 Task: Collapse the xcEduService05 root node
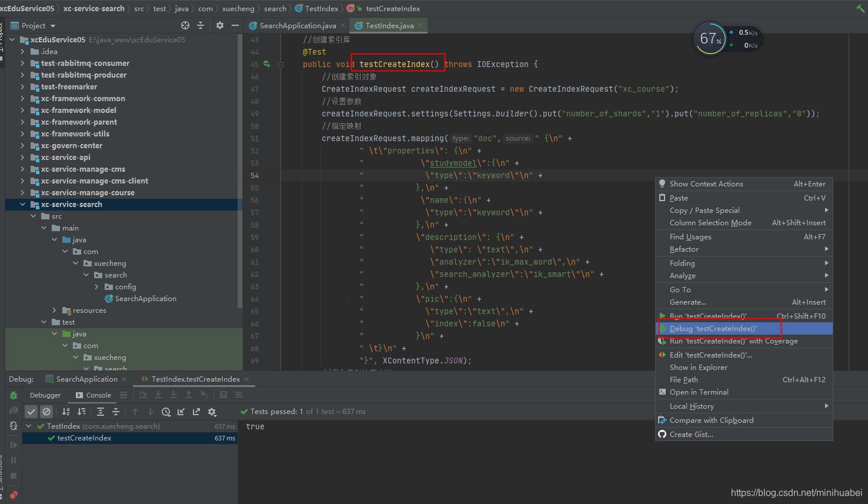pyautogui.click(x=12, y=40)
